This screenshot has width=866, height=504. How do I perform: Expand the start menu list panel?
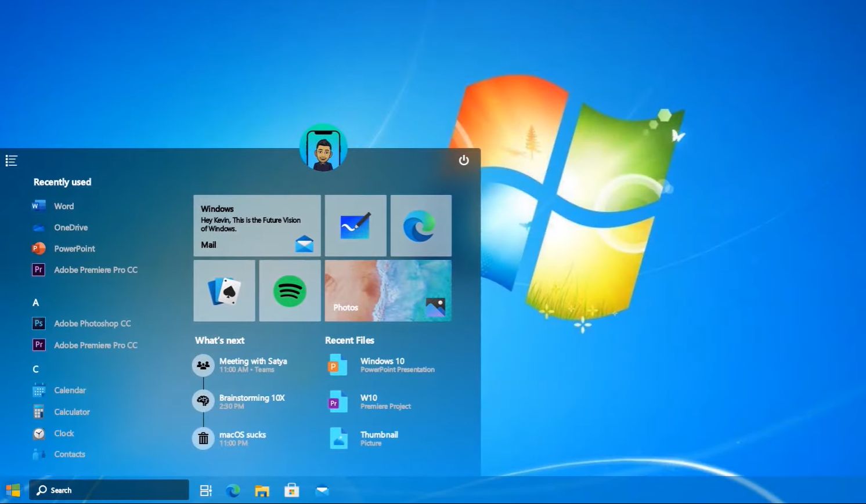[x=11, y=161]
